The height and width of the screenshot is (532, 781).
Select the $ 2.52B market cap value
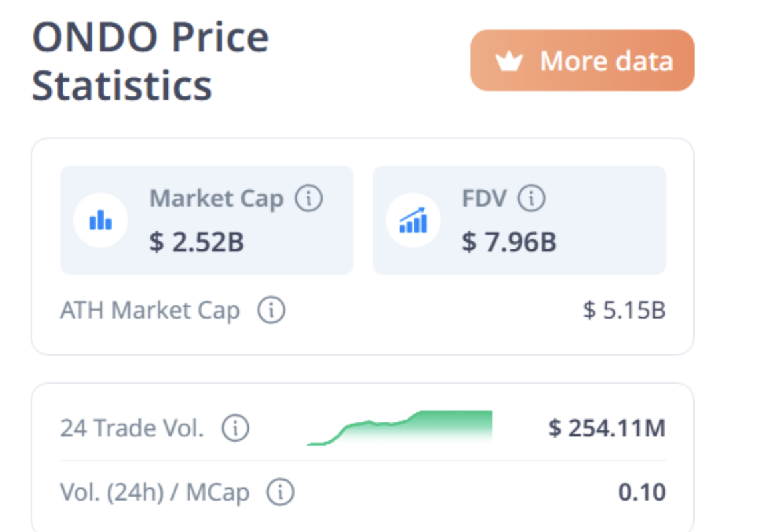tap(197, 242)
